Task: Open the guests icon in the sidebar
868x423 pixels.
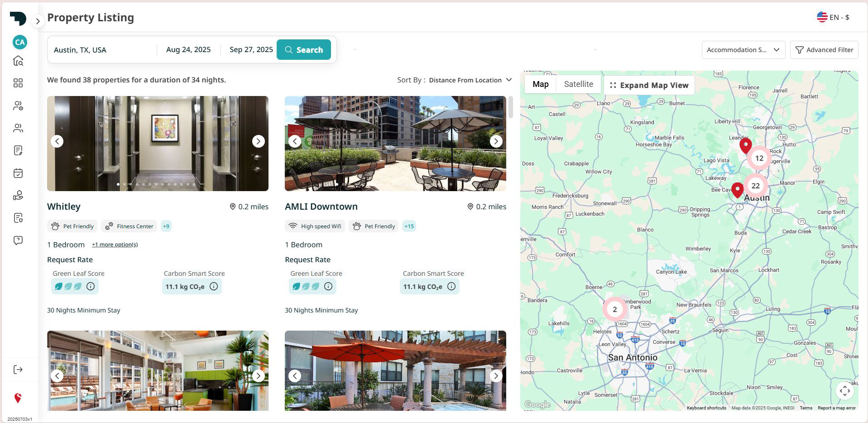Action: 18,128
